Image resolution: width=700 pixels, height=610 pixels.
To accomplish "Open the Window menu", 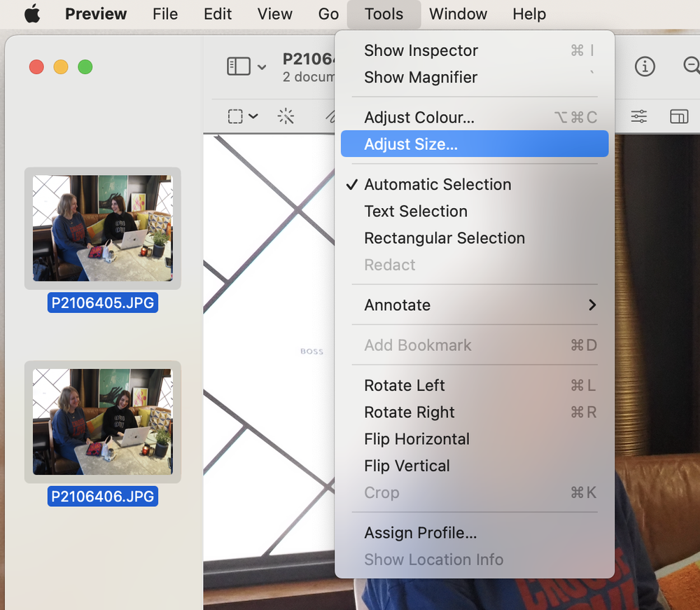I will pos(458,14).
